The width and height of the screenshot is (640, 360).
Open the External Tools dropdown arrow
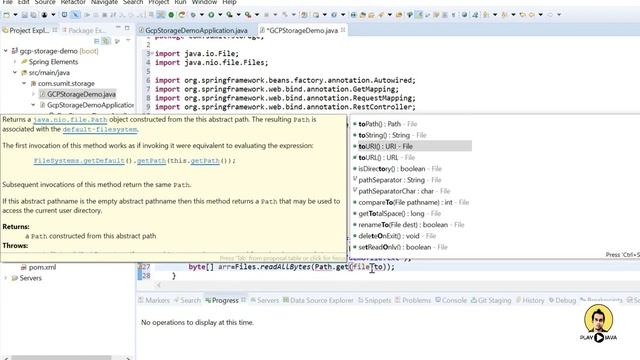tap(257, 15)
